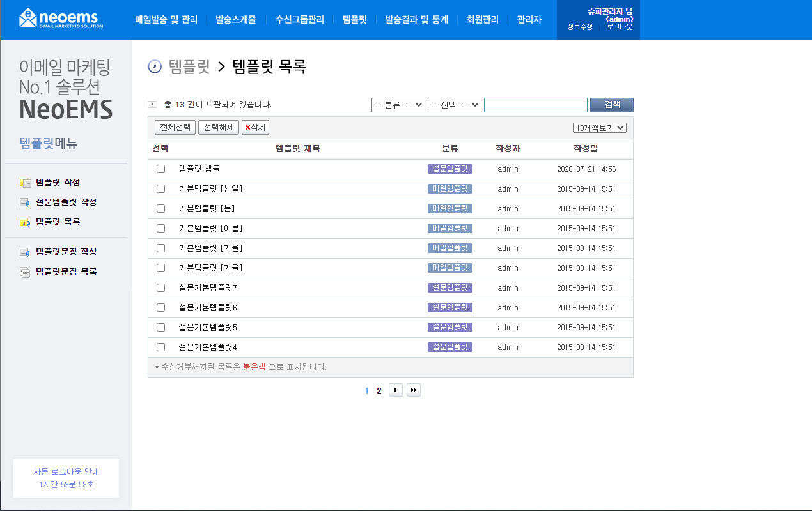Click the NeoEMS envelope logo
The width and height of the screenshot is (812, 511).
[x=61, y=18]
